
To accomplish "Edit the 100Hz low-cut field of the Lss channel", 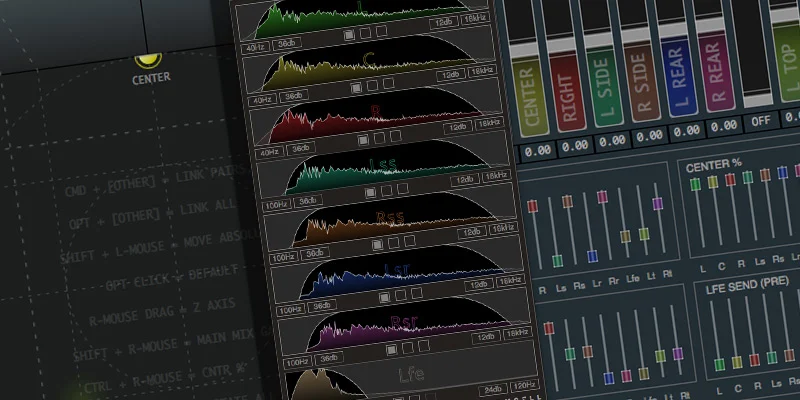I will (276, 205).
